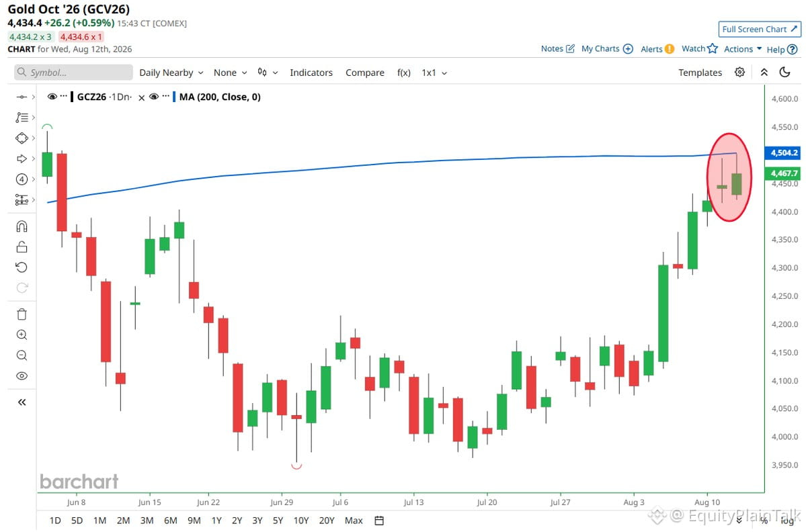Open the 1x1 grid layout dropdown

(x=434, y=73)
